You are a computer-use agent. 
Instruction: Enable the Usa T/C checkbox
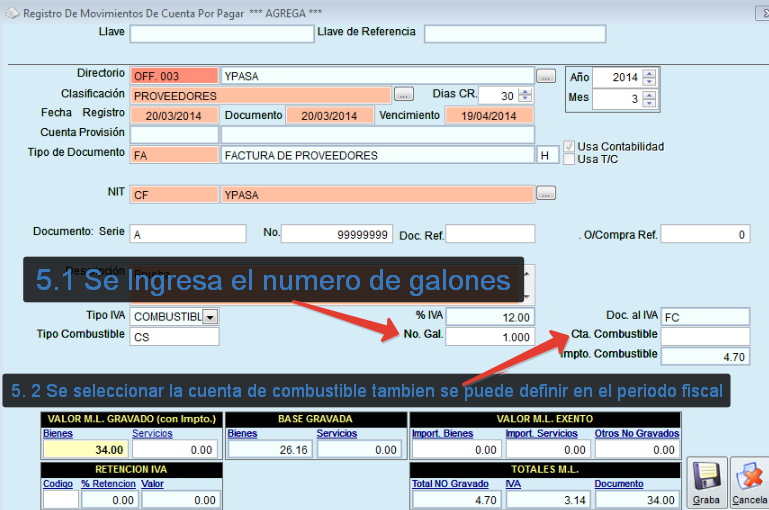tap(570, 159)
